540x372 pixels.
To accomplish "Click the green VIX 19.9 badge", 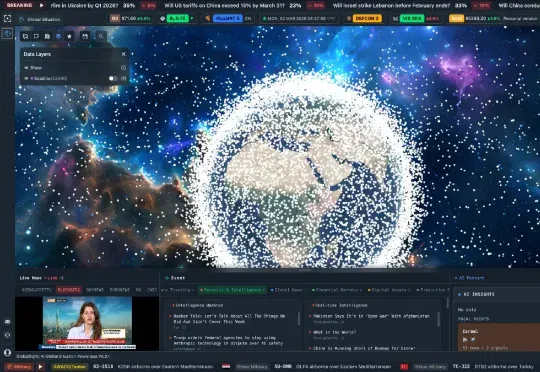I will [412, 18].
